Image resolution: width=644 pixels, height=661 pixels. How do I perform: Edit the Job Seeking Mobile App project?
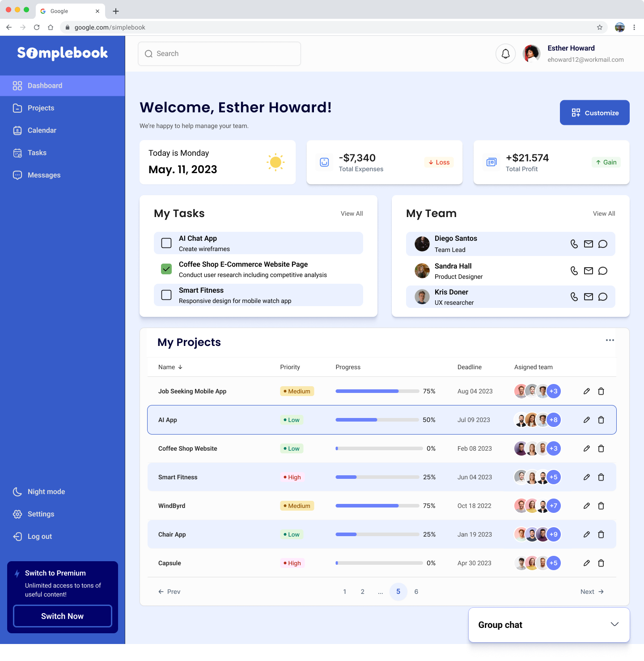click(x=587, y=391)
